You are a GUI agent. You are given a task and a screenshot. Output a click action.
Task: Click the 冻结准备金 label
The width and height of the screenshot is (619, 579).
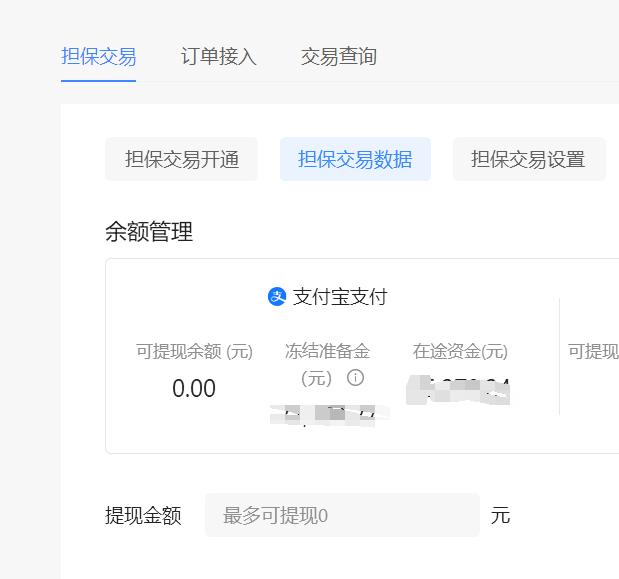(327, 351)
